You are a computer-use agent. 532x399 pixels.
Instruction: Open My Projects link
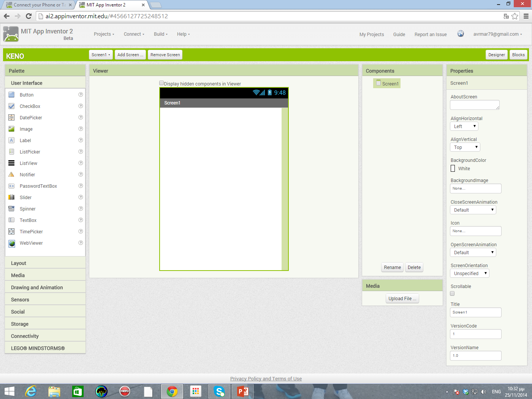click(372, 34)
